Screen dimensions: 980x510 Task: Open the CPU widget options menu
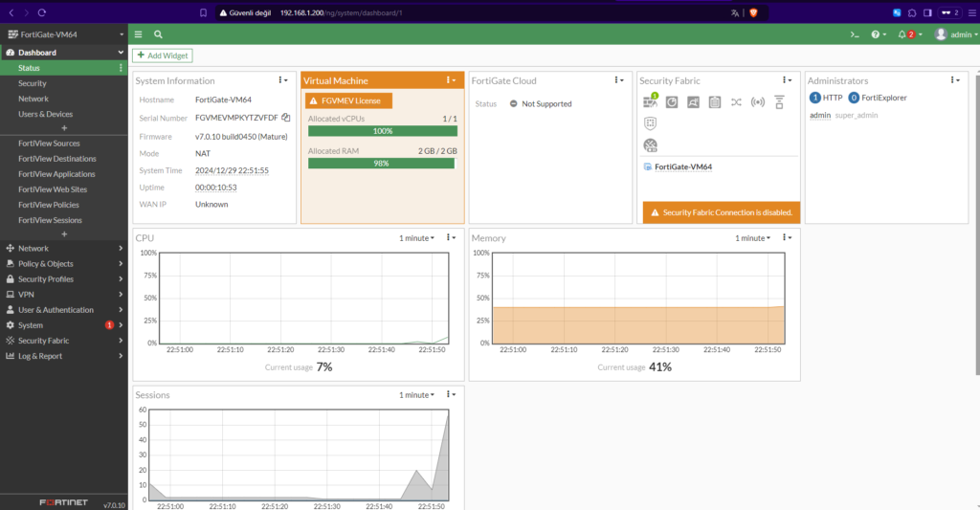(x=451, y=237)
